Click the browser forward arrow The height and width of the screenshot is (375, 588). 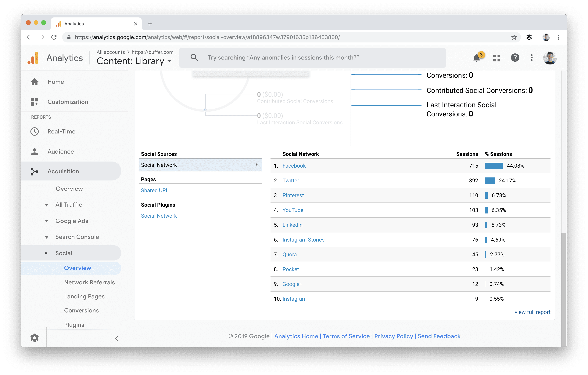(x=42, y=37)
